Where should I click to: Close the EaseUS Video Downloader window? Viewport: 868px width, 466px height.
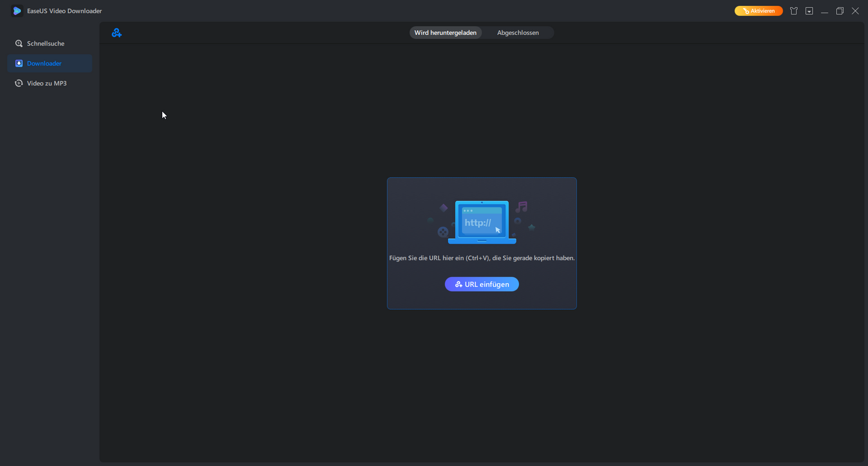coord(855,11)
